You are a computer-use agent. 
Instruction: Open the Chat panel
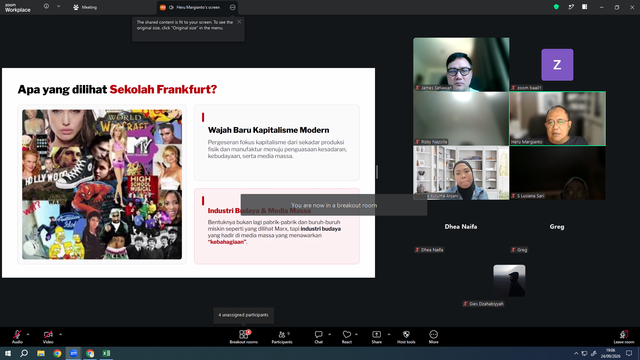click(318, 337)
